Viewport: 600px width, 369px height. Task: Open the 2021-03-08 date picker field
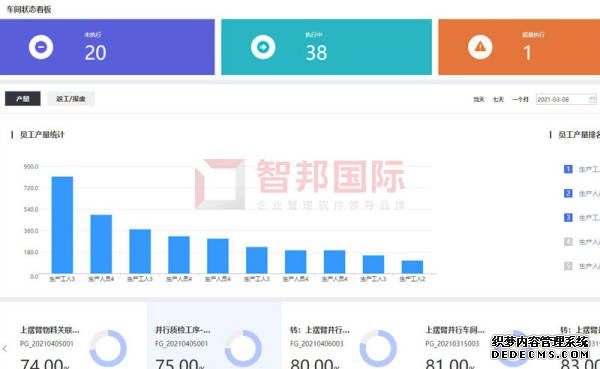pyautogui.click(x=566, y=100)
